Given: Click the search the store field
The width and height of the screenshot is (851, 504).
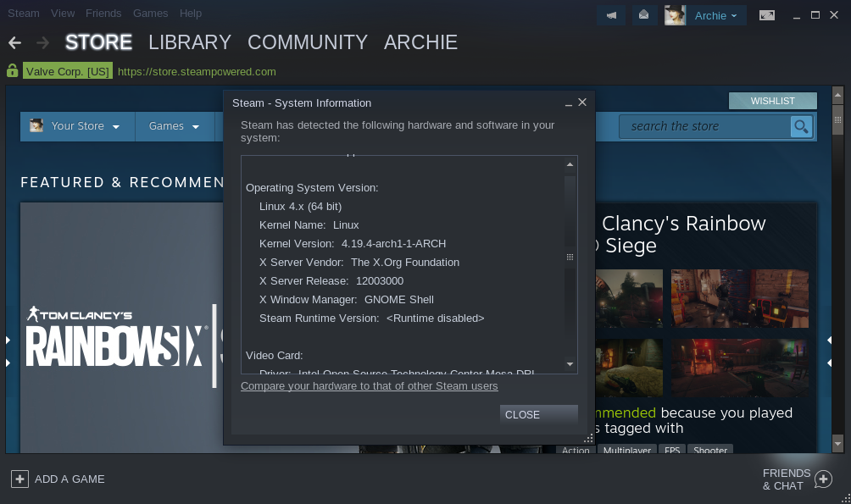Looking at the screenshot, I should pyautogui.click(x=704, y=126).
